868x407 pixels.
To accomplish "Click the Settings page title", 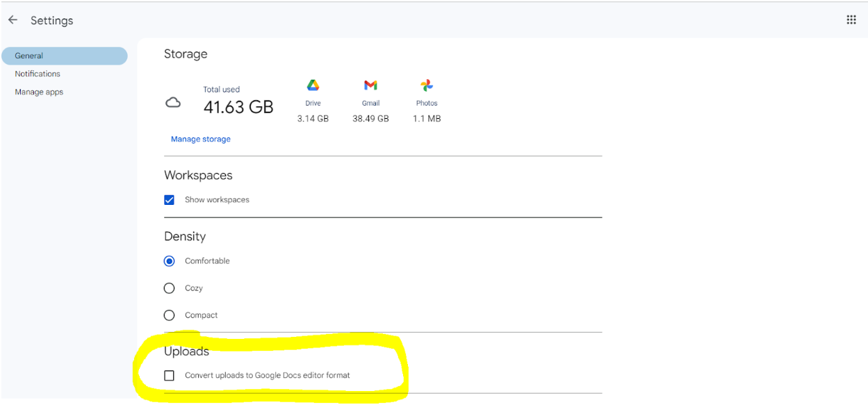I will (51, 21).
